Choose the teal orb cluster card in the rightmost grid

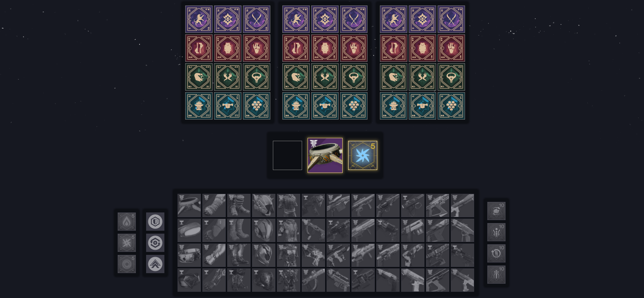tap(451, 106)
